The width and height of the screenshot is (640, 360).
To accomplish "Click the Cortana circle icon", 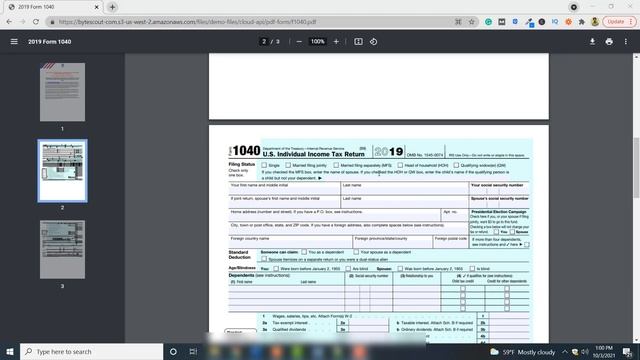I will point(173,351).
